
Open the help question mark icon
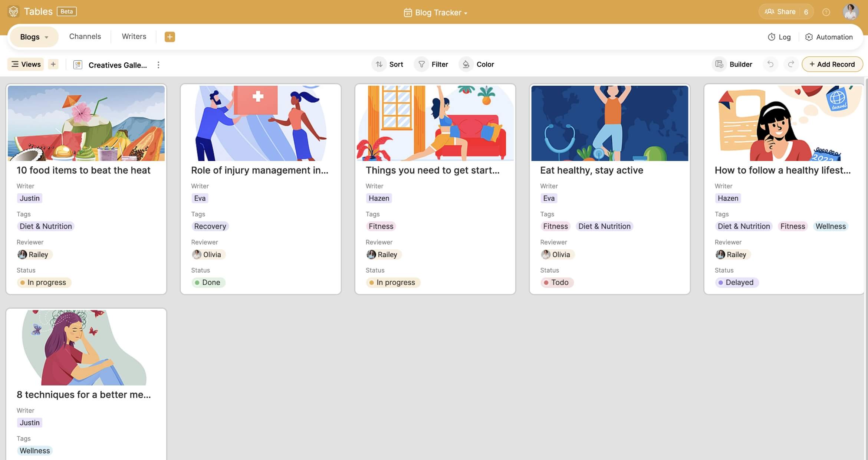[x=826, y=12]
